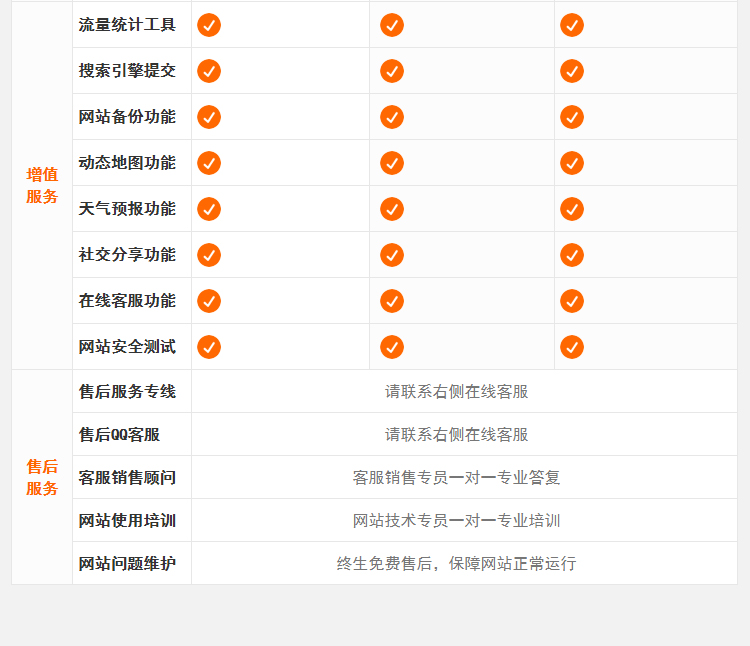Viewport: 750px width, 646px height.
Task: Click last-column checkmark for 流量统计工具
Action: [x=572, y=25]
